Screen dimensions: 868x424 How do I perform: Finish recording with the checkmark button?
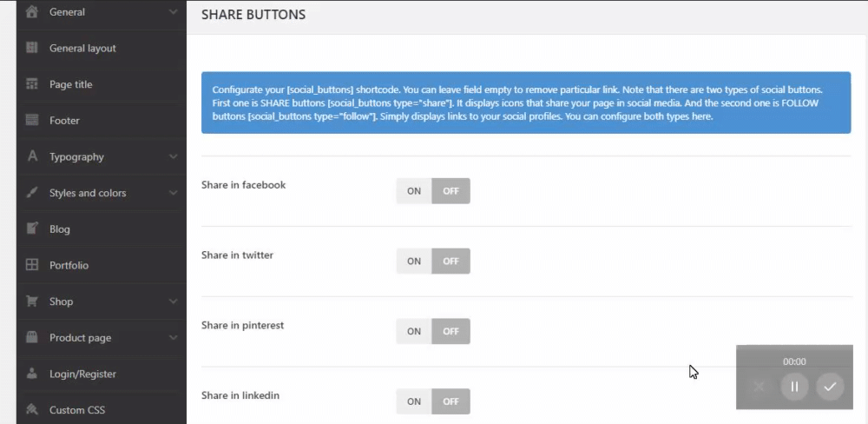(x=830, y=387)
